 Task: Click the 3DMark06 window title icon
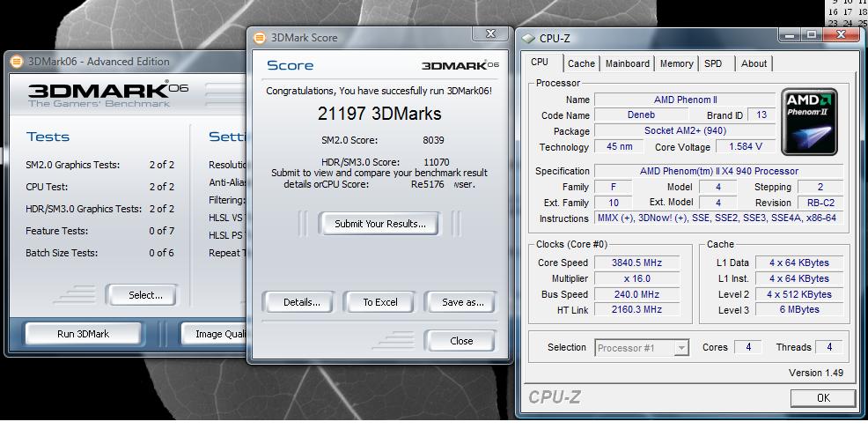[17, 62]
